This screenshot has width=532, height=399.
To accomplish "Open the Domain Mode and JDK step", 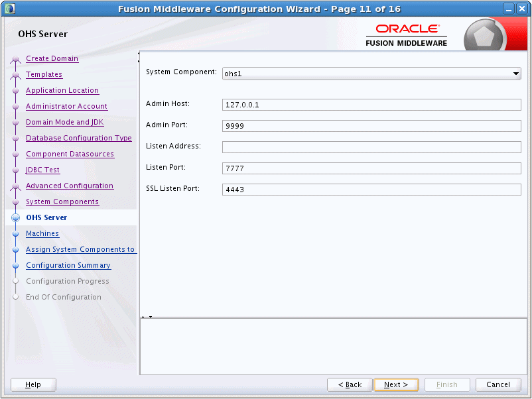I will point(65,123).
